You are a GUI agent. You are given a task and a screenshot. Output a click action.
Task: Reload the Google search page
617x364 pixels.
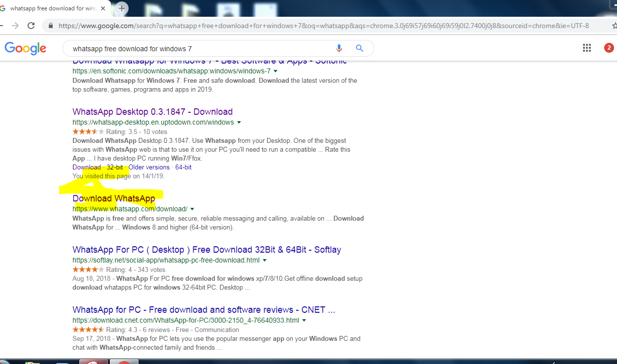tap(31, 26)
